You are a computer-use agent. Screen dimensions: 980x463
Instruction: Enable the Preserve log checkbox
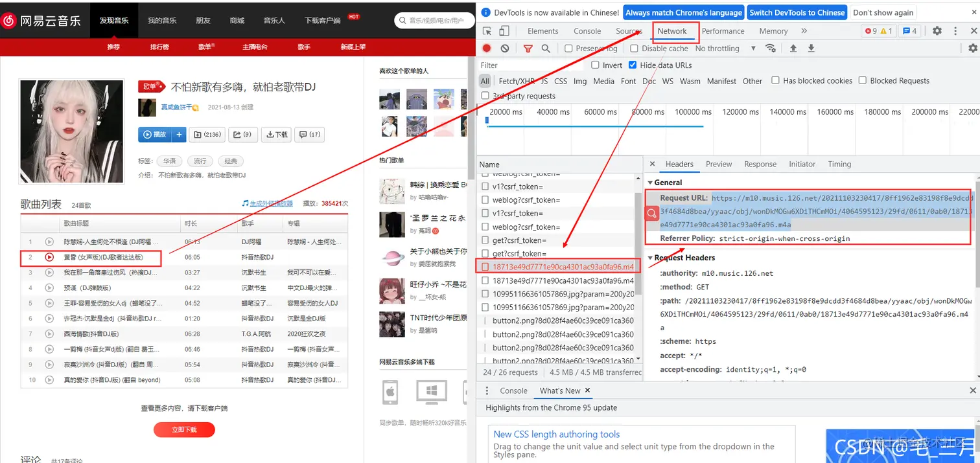click(x=570, y=48)
